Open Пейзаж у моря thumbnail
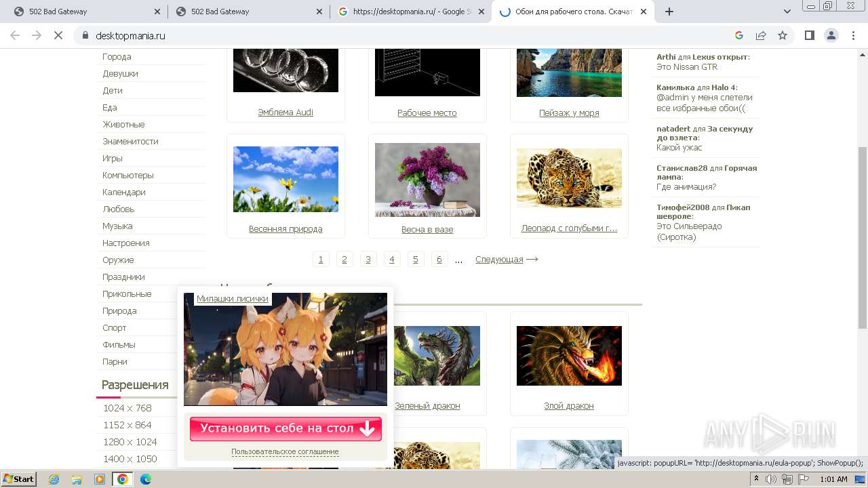This screenshot has height=488, width=868. 569,73
